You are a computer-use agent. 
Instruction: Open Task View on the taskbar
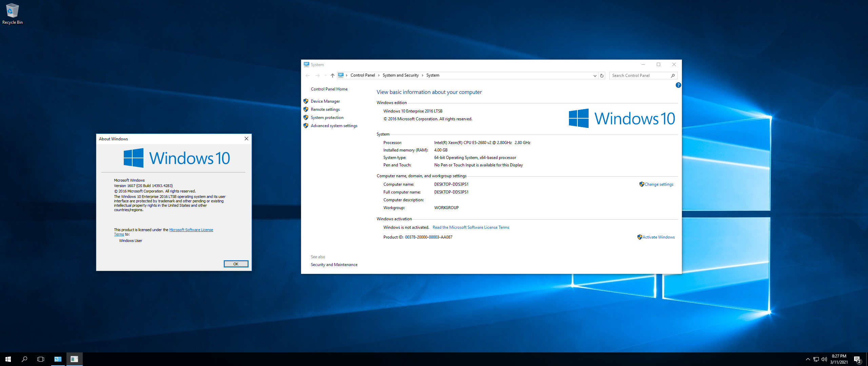click(x=41, y=359)
